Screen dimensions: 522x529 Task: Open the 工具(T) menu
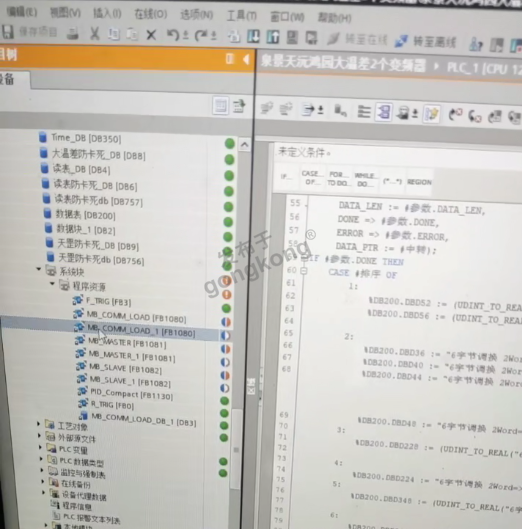pos(242,16)
